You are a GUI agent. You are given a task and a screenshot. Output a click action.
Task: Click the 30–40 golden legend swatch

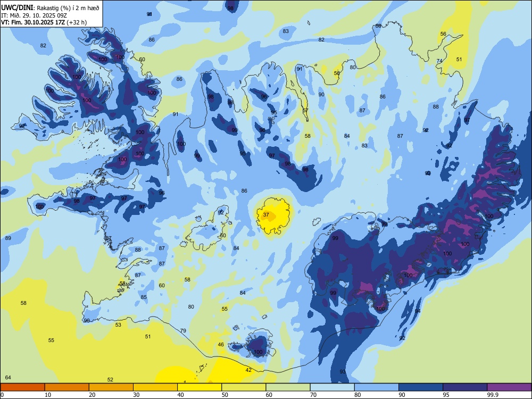click(155, 387)
